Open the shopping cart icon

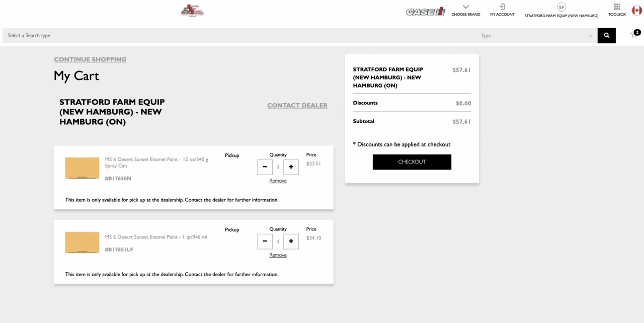pos(634,36)
